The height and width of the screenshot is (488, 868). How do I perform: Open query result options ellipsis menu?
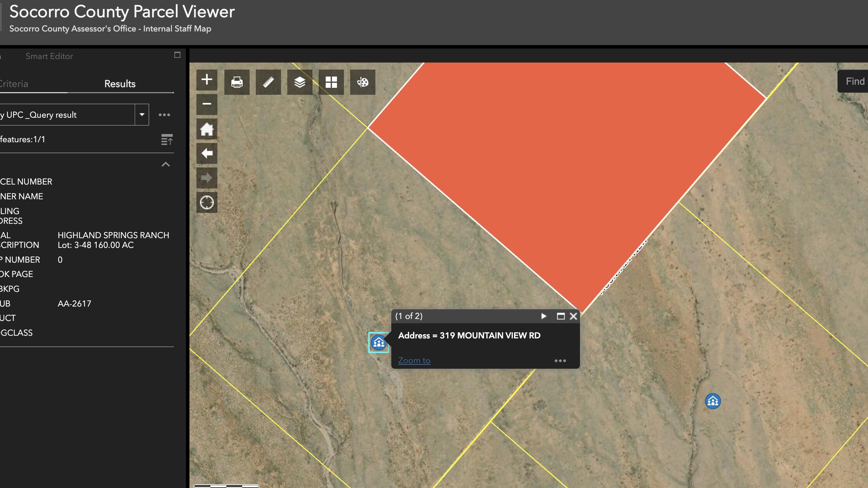click(164, 115)
